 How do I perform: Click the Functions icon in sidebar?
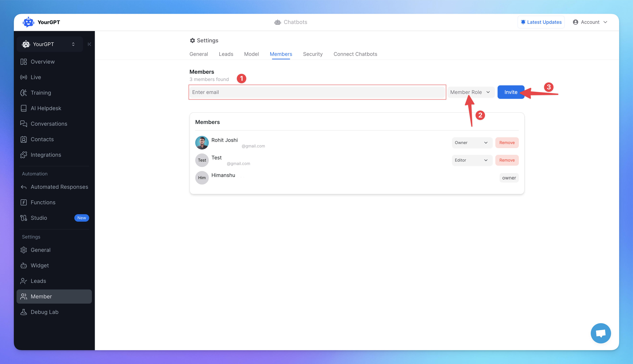[x=23, y=203]
